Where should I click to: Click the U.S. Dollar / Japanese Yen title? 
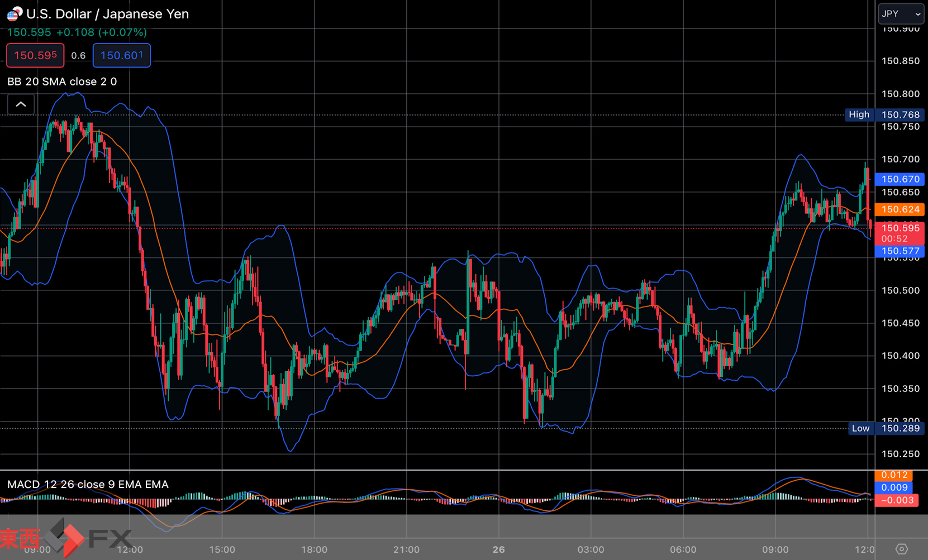108,14
